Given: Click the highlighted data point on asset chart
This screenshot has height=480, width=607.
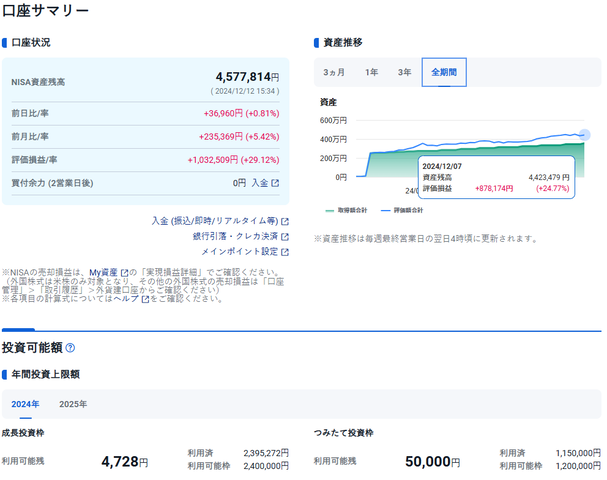Looking at the screenshot, I should click(x=584, y=135).
